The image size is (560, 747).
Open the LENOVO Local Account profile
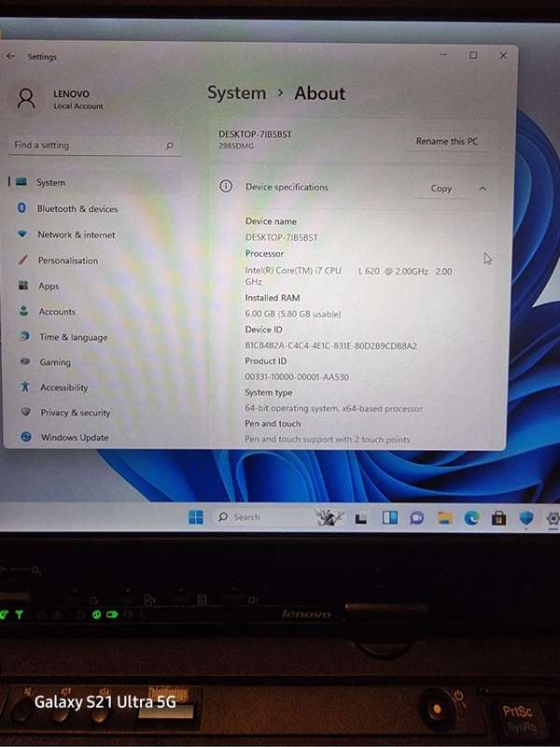click(60, 99)
